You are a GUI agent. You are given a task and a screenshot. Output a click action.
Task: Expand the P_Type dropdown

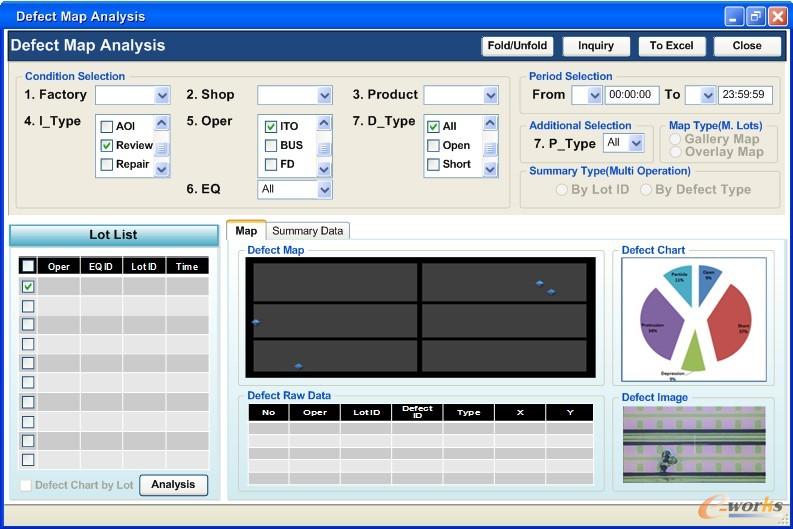pyautogui.click(x=636, y=144)
